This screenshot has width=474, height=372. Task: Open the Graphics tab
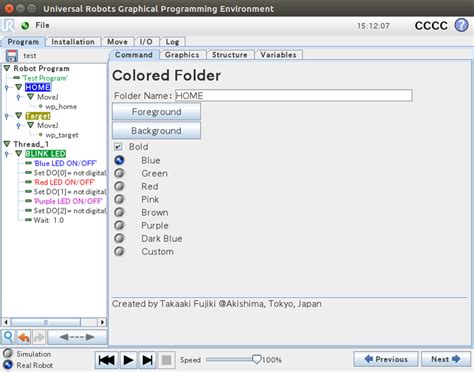182,55
